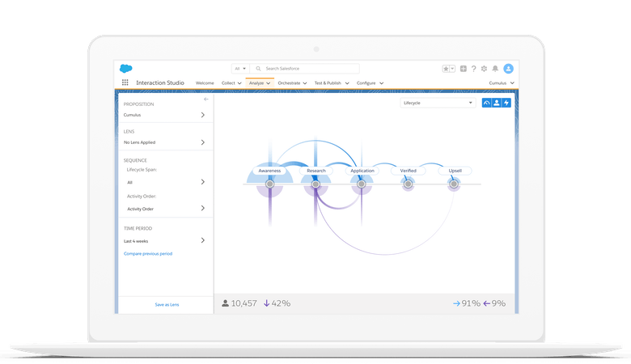Screen dimensions: 631x364
Task: Select the Verified node circle
Action: click(408, 184)
